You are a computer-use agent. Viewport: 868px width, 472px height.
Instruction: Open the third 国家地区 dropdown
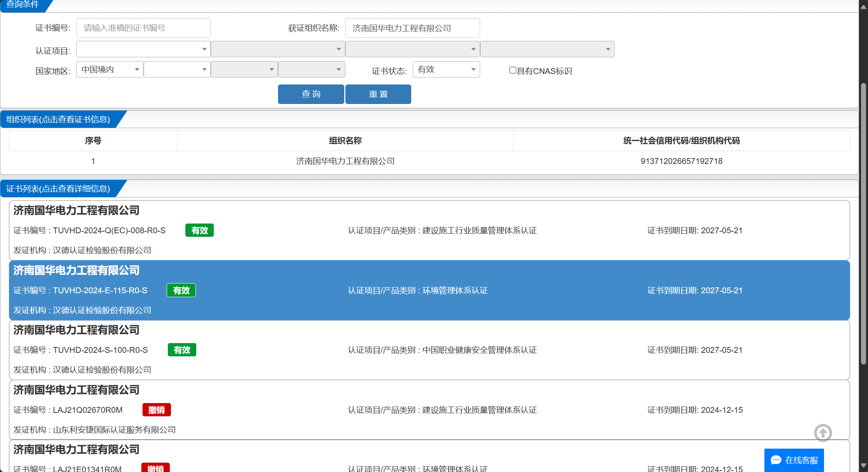[245, 69]
